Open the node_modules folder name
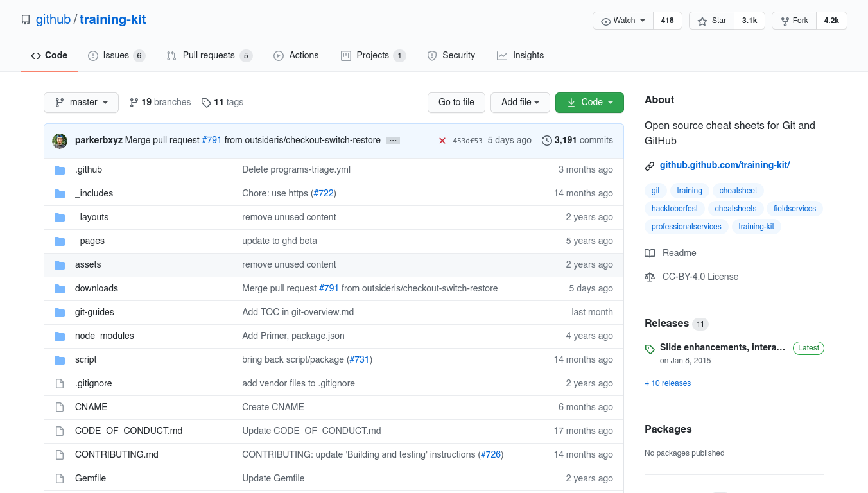The image size is (868, 493). (x=105, y=336)
